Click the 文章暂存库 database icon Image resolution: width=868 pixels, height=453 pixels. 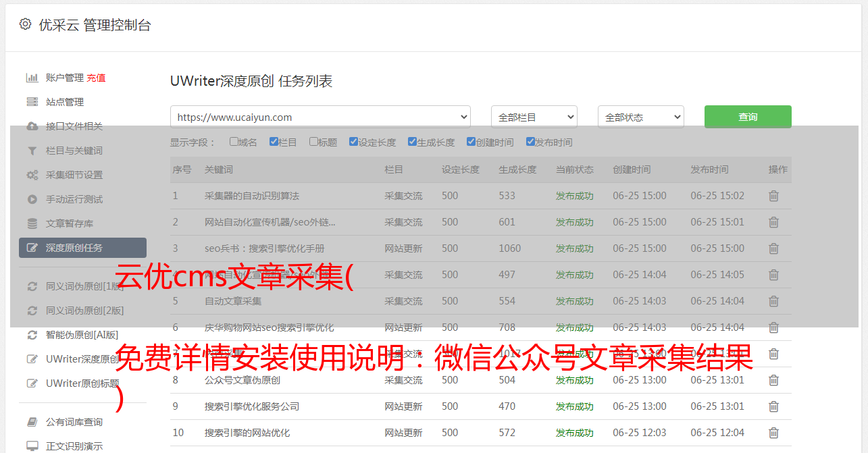(x=32, y=223)
